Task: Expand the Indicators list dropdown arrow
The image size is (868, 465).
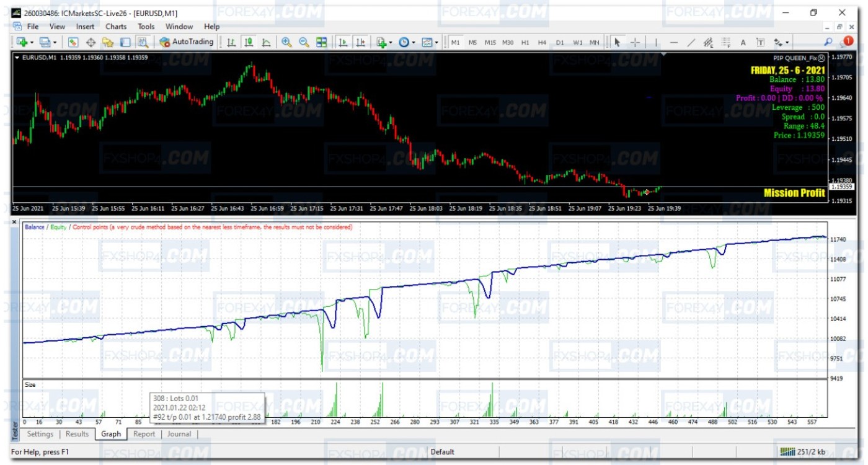Action: tap(391, 42)
